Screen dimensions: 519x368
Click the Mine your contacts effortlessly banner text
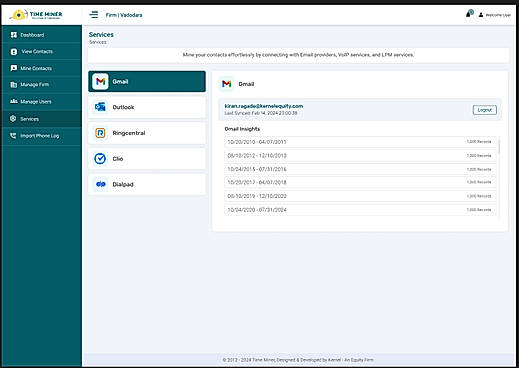(x=298, y=55)
